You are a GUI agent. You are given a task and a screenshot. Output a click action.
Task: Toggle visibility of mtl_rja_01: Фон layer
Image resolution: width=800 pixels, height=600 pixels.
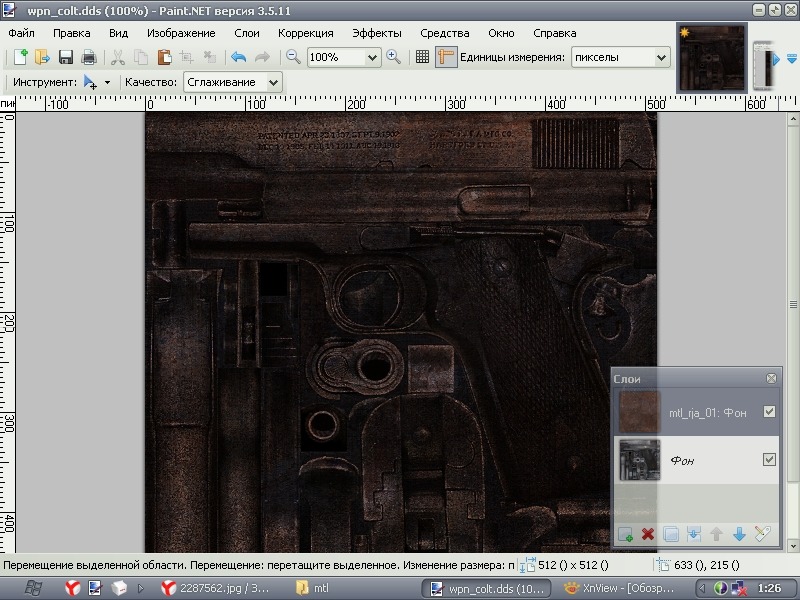point(769,412)
